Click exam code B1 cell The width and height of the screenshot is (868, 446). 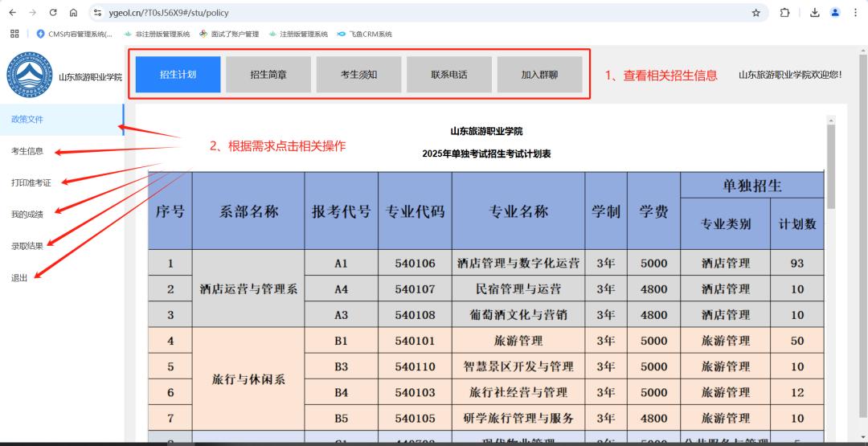click(341, 340)
